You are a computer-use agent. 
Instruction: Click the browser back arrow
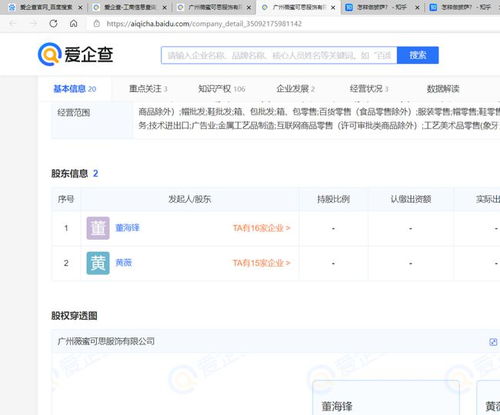[13, 23]
